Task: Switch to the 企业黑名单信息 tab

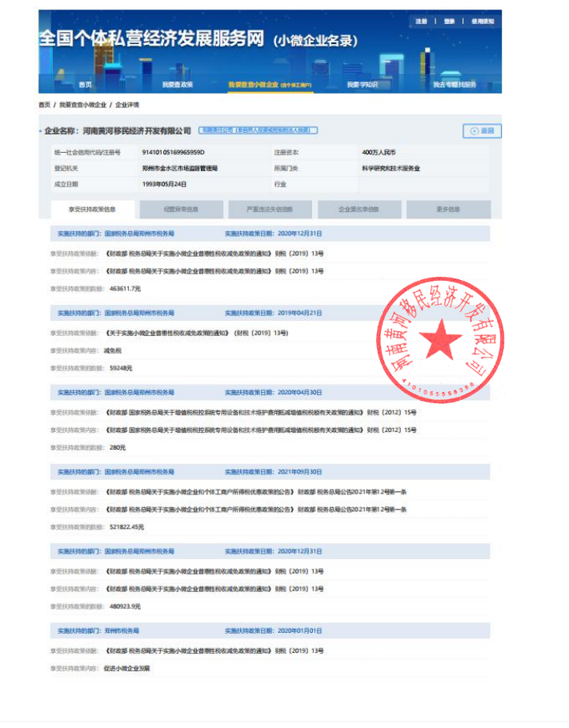Action: (x=359, y=210)
